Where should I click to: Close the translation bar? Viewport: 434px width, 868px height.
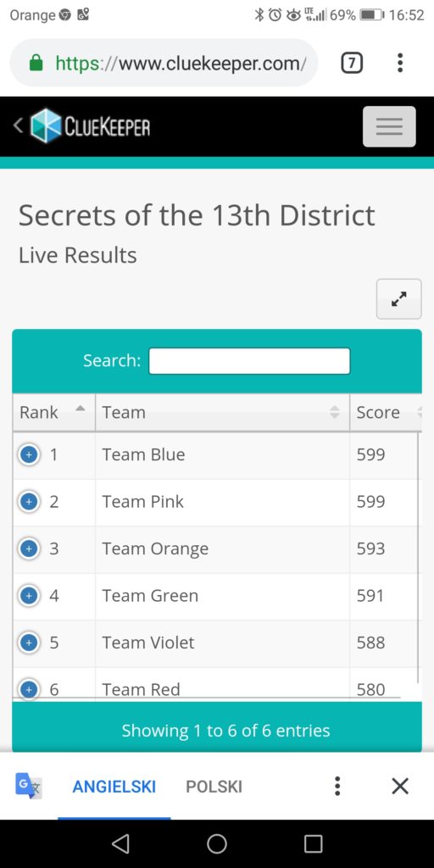click(400, 786)
